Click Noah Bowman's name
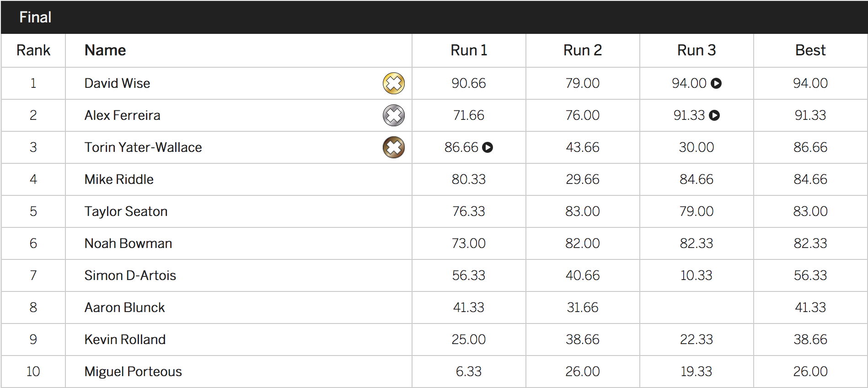 tap(128, 243)
